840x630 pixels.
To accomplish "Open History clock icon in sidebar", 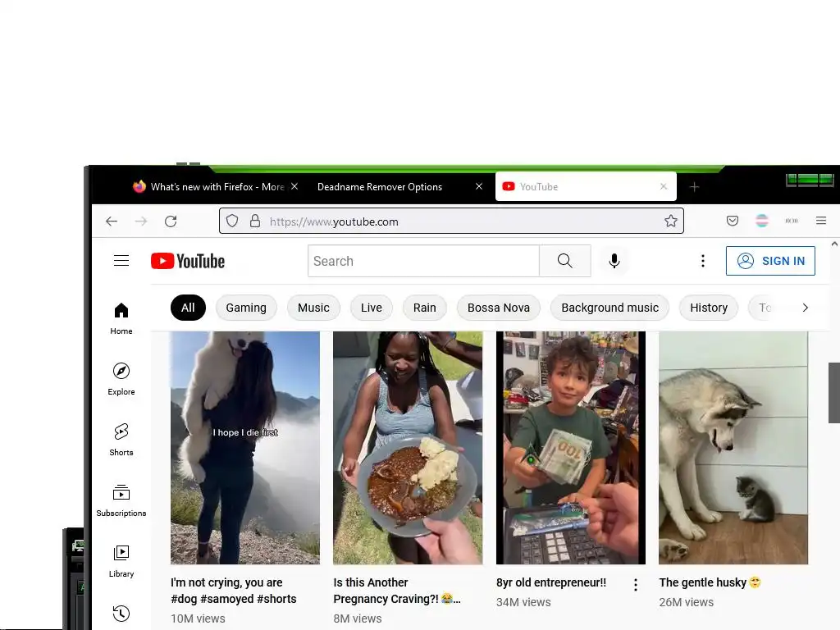I will tap(121, 614).
